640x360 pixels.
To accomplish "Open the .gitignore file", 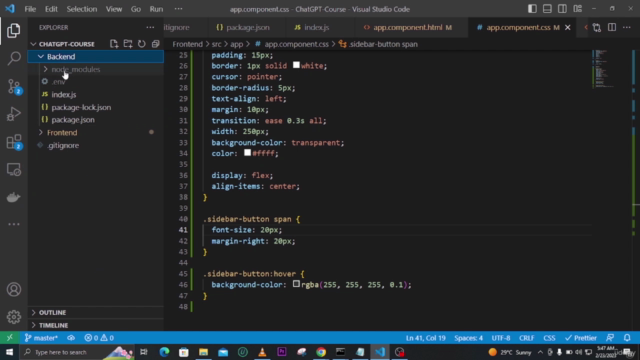I will (x=63, y=145).
